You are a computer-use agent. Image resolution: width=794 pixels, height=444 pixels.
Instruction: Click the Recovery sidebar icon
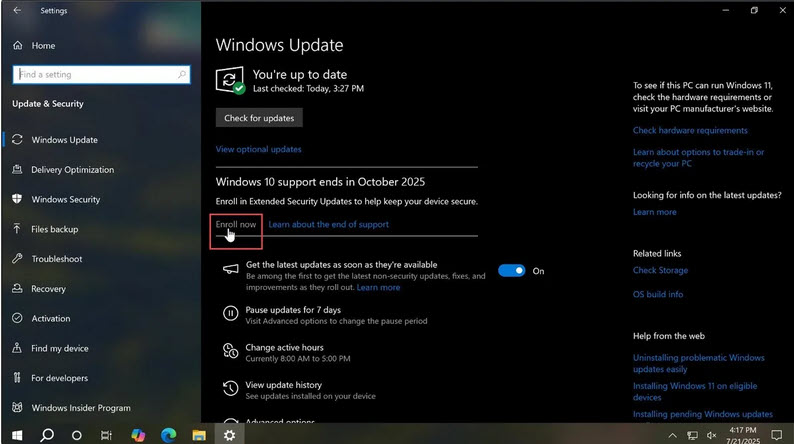[x=17, y=288]
